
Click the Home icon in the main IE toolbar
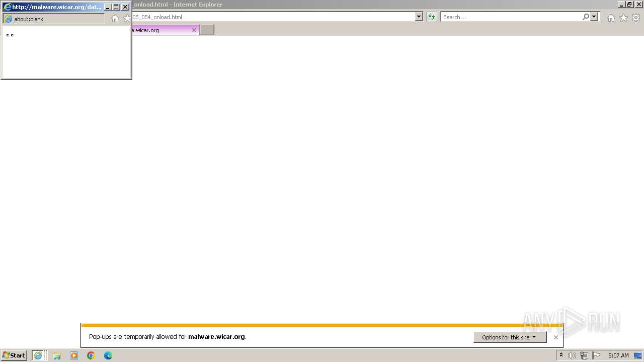[x=611, y=18]
